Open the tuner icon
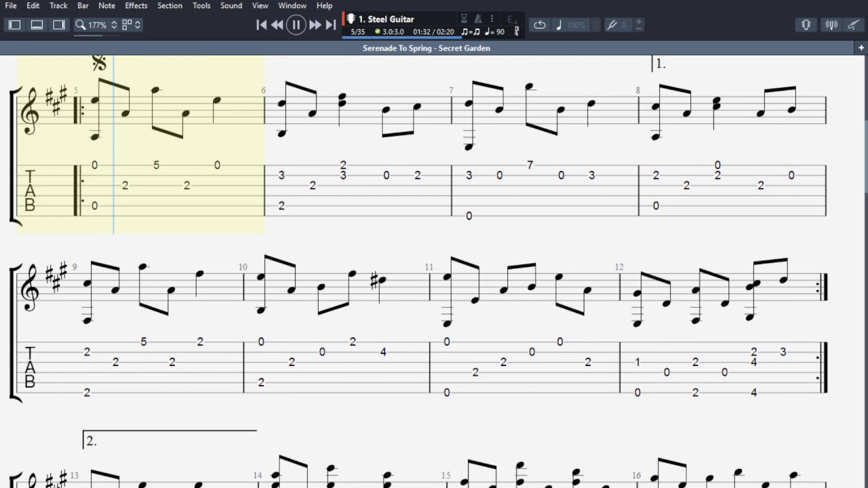Viewport: 868px width, 488px height. [831, 25]
